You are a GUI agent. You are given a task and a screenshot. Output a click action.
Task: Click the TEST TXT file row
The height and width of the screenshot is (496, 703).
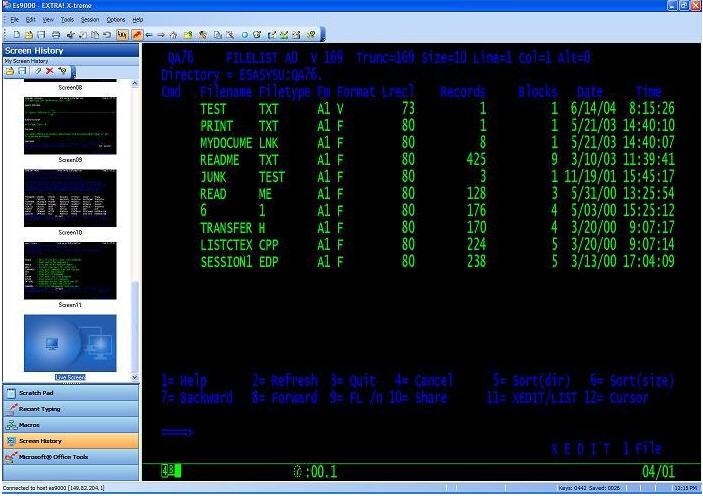(x=437, y=109)
